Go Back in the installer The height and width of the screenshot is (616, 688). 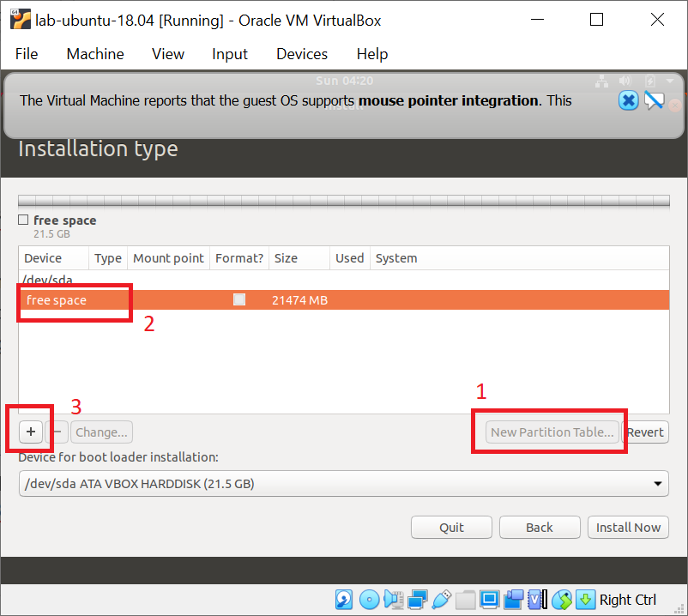click(x=540, y=527)
